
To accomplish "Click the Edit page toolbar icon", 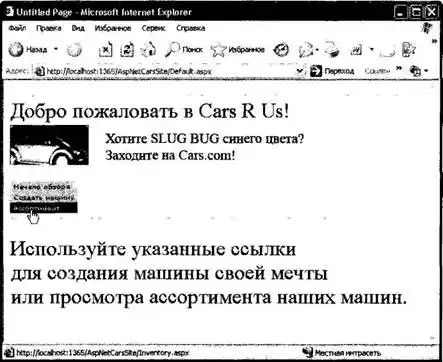I will [356, 50].
